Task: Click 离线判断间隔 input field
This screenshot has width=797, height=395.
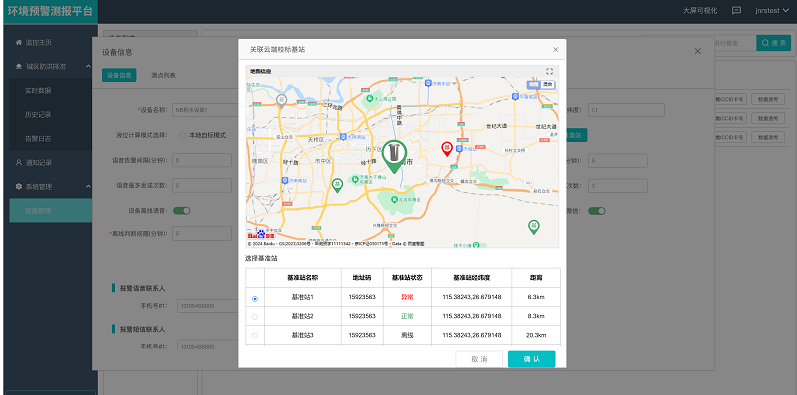Action: coord(202,234)
